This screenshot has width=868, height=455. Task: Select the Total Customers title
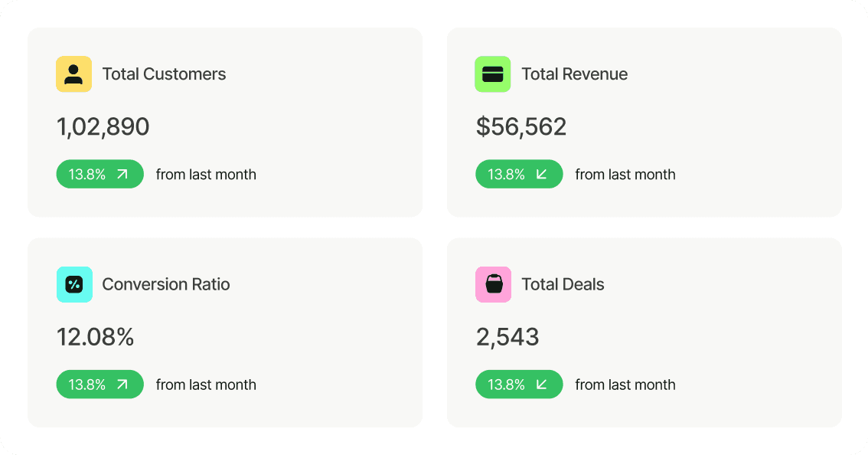pyautogui.click(x=164, y=74)
